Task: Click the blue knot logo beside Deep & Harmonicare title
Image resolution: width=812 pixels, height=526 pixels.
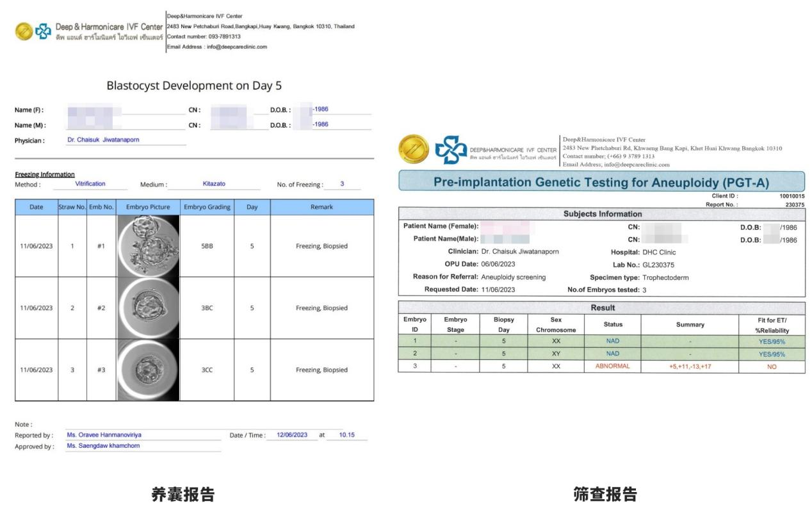Action: point(44,31)
